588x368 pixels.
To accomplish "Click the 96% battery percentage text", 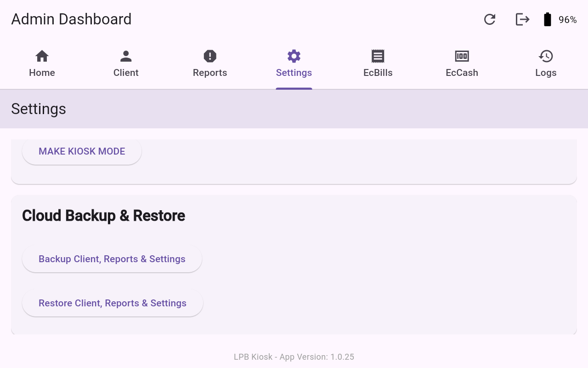I will (x=567, y=20).
